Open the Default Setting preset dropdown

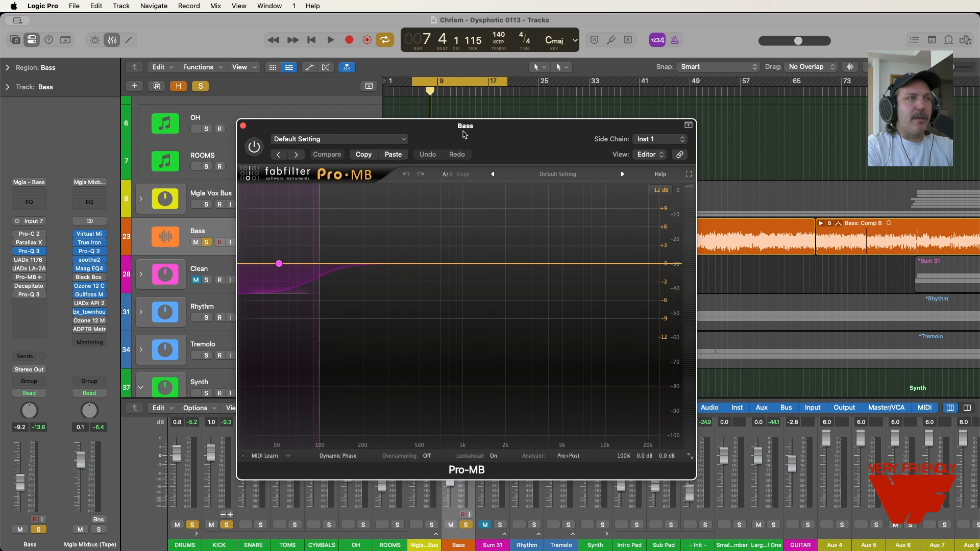point(339,139)
